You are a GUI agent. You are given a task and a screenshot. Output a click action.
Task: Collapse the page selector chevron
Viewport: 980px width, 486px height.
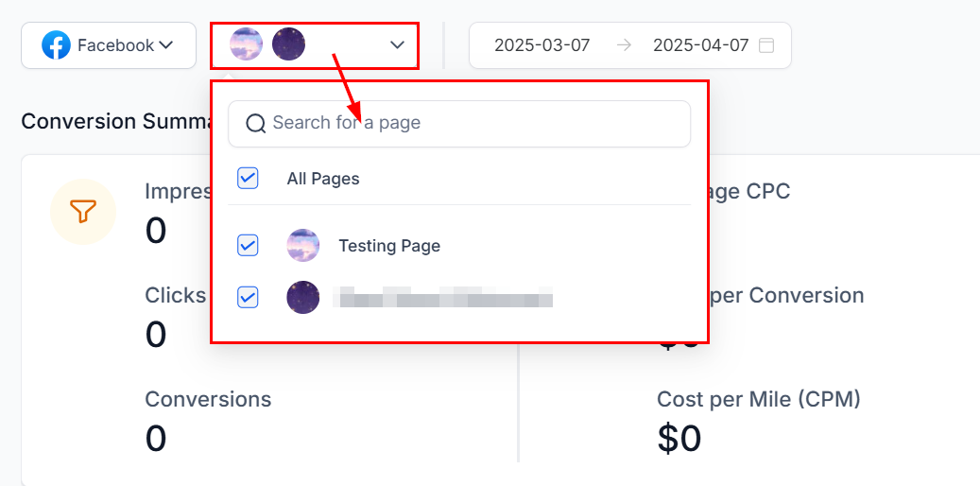398,45
